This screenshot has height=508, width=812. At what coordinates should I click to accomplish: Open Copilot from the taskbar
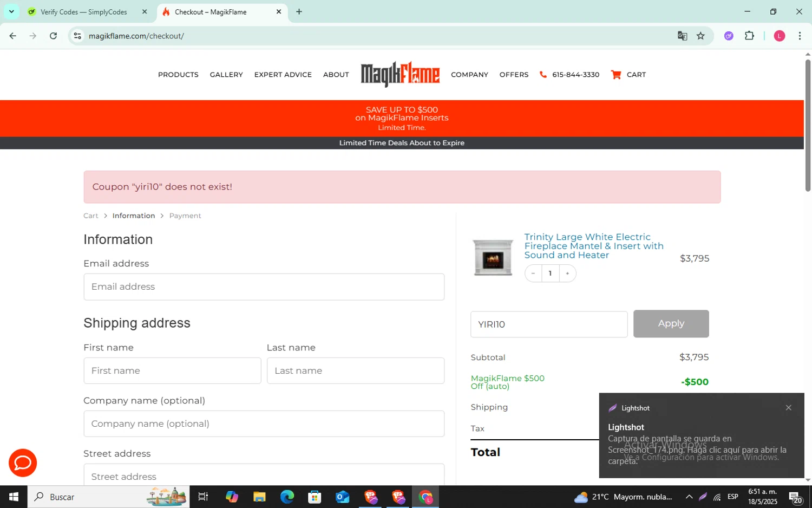tap(232, 497)
